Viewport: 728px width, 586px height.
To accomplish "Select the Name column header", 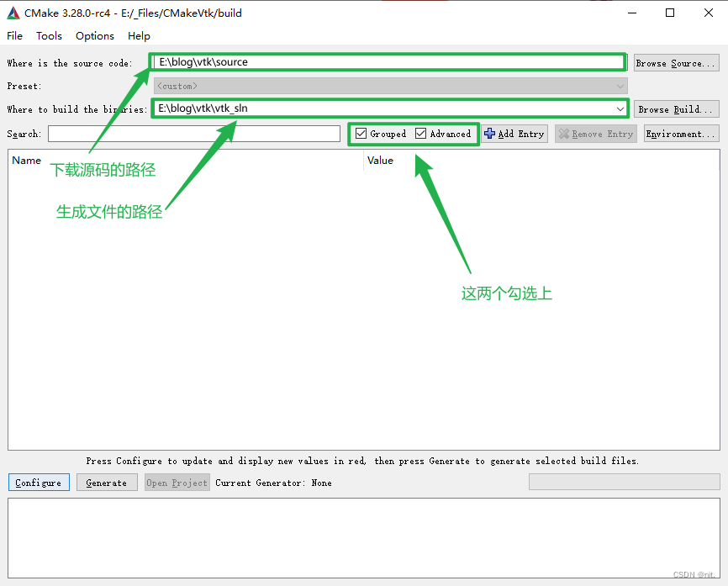I will point(26,161).
